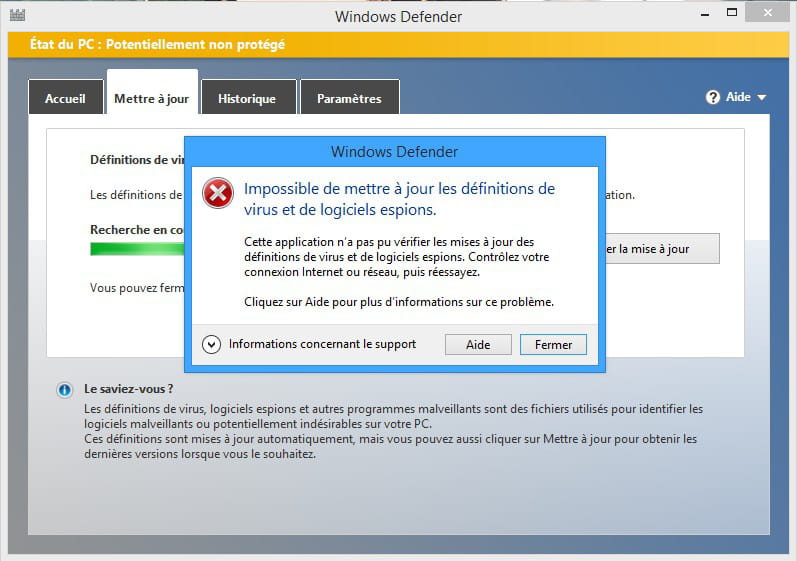Image resolution: width=797 pixels, height=561 pixels.
Task: Click the dialog's Windows Defender title bar
Action: click(x=394, y=152)
